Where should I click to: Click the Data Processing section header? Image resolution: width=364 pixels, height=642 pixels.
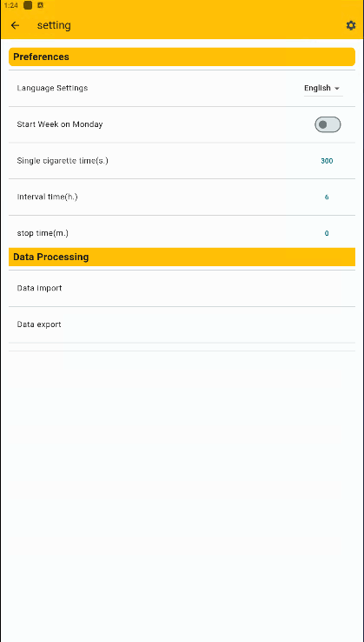182,257
